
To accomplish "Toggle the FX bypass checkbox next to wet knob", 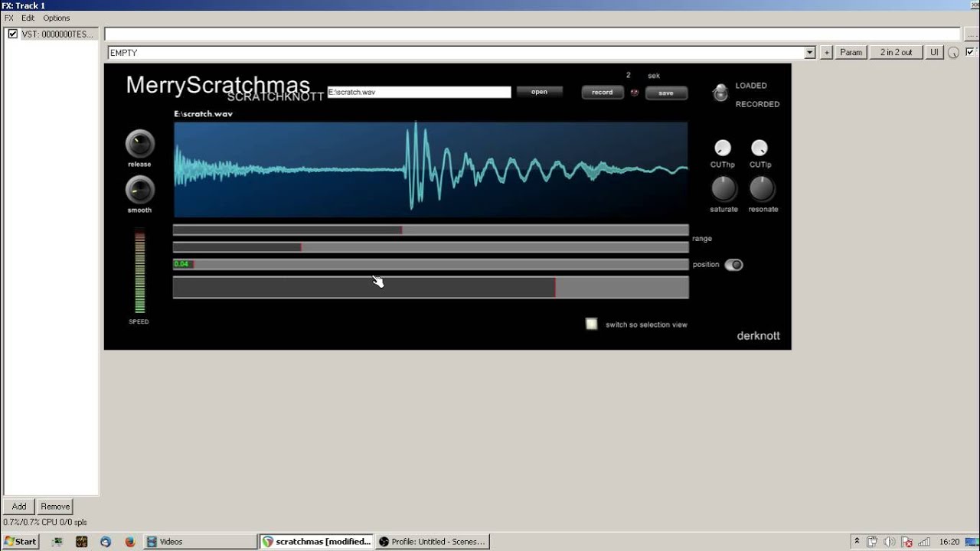I will coord(970,52).
